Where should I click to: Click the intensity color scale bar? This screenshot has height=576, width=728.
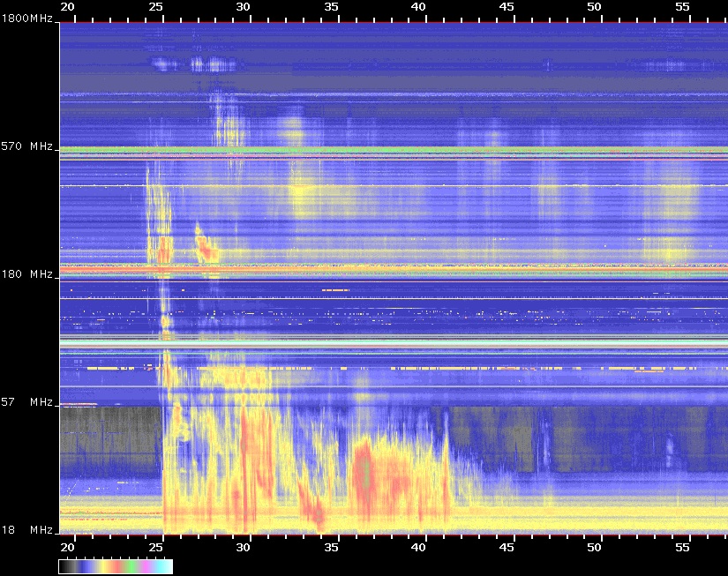pyautogui.click(x=116, y=566)
